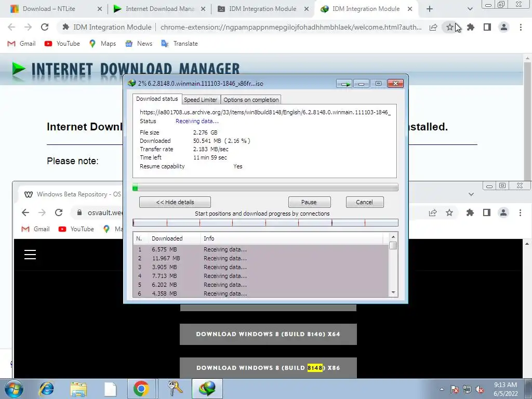Click the Info column header
Screen dimensions: 532x399
point(292,238)
